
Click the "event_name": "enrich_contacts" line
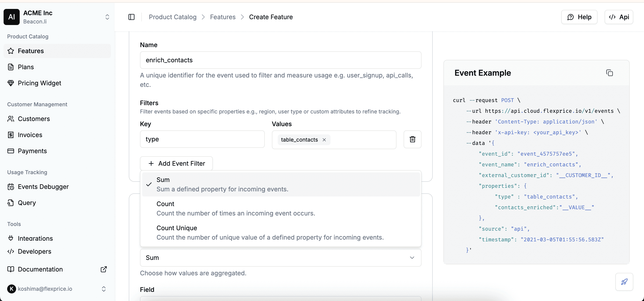530,165
